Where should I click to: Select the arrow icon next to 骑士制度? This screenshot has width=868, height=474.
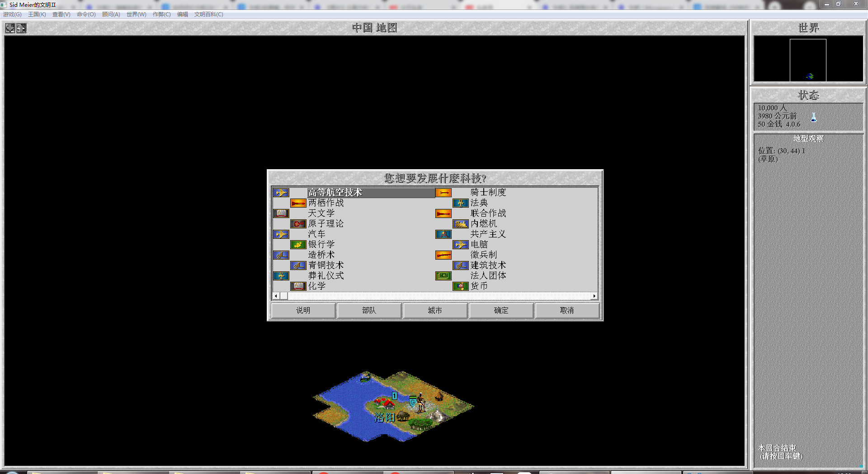(x=443, y=193)
